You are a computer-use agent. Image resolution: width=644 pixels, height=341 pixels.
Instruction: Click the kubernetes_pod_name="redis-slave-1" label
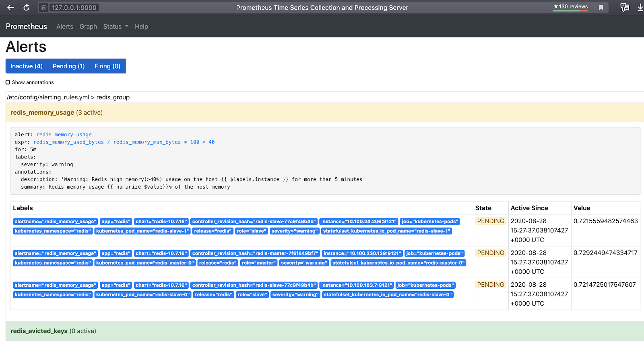click(x=142, y=231)
